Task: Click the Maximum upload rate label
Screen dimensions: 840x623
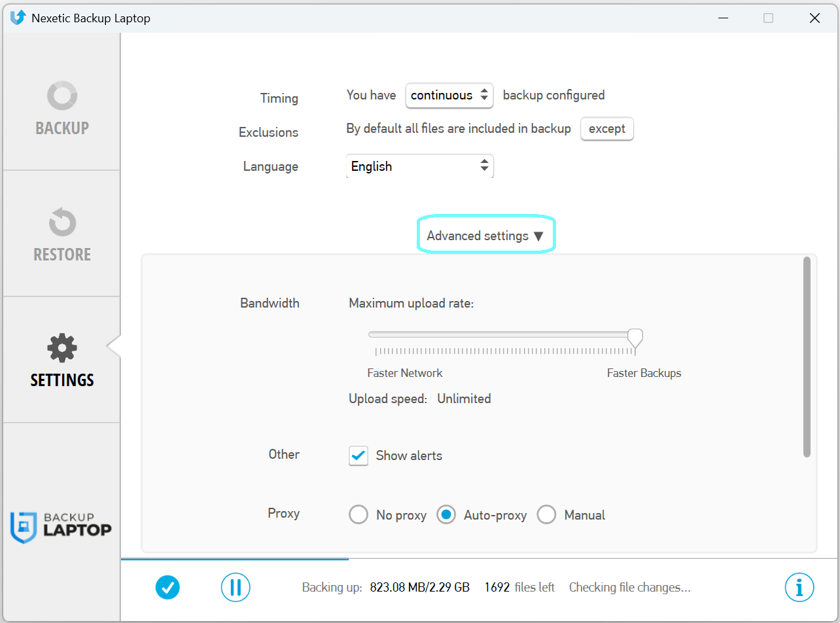Action: tap(411, 304)
